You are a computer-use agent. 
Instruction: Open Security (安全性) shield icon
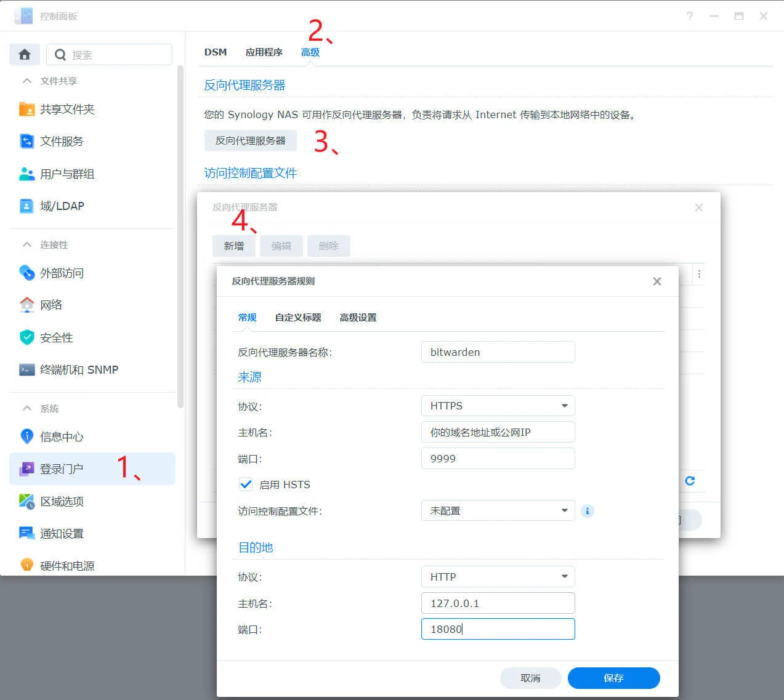[x=26, y=337]
